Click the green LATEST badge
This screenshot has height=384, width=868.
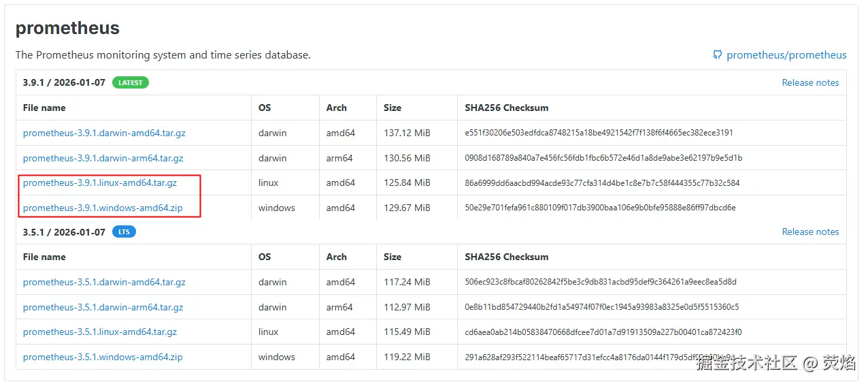tap(131, 82)
